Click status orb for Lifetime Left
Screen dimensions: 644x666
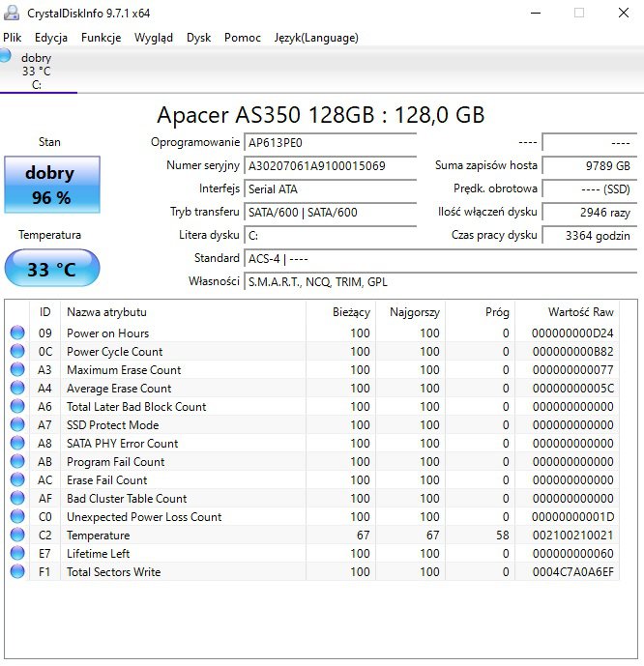(x=17, y=553)
